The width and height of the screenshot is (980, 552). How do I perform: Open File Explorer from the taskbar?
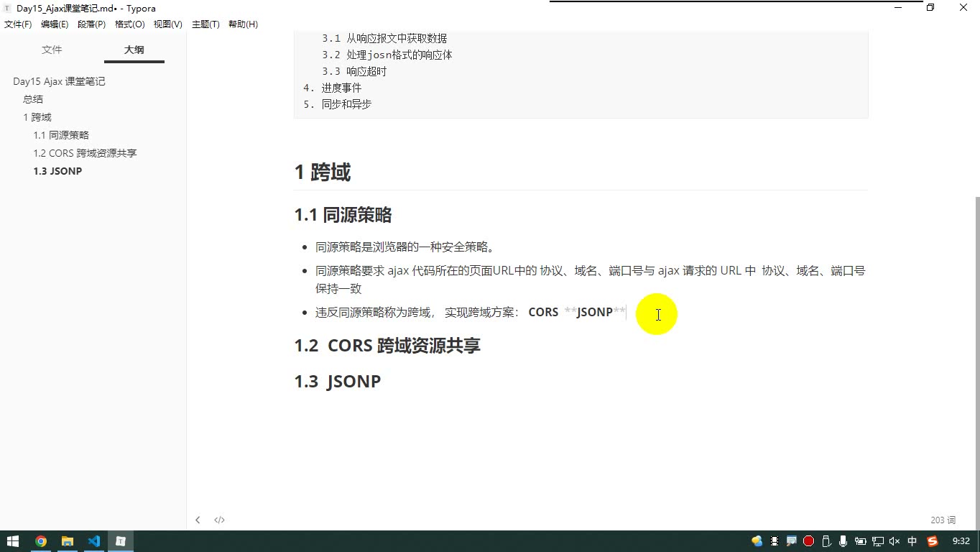pos(68,541)
